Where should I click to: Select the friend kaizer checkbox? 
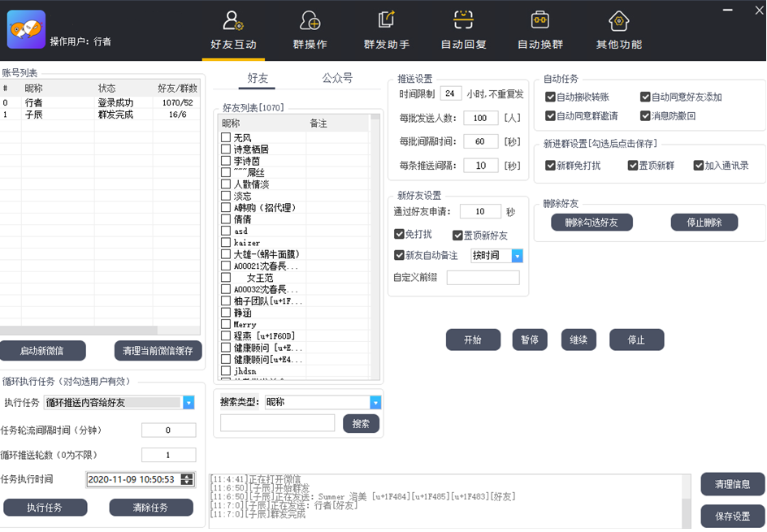click(226, 243)
